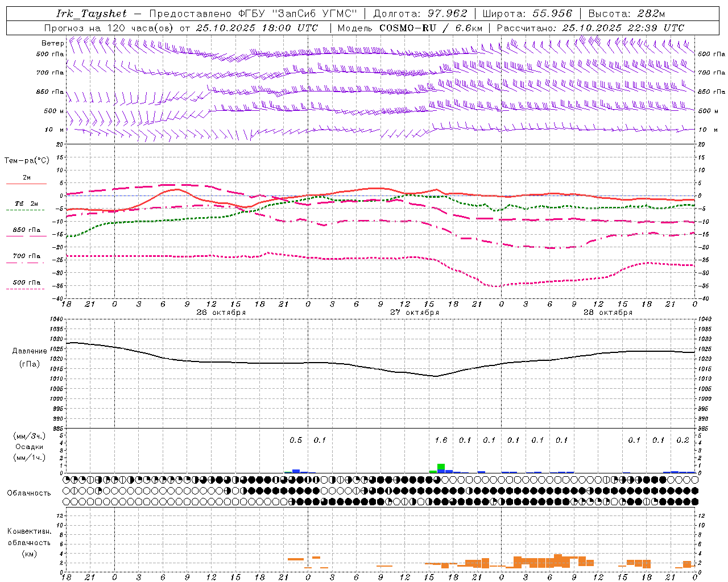Click the (мм/1ч.) precipitation unit label
This screenshot has width=728, height=582.
point(29,457)
